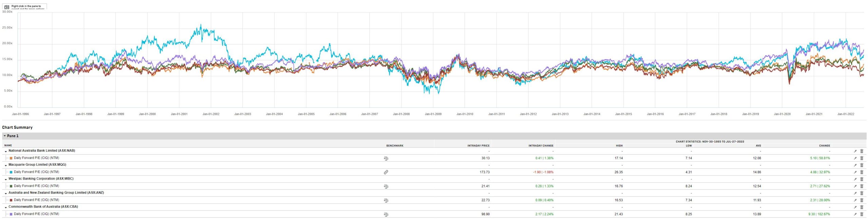The height and width of the screenshot is (222, 868).
Task: Click the benchmark scale icon for Commonwealth Bank series
Action: coord(386,215)
